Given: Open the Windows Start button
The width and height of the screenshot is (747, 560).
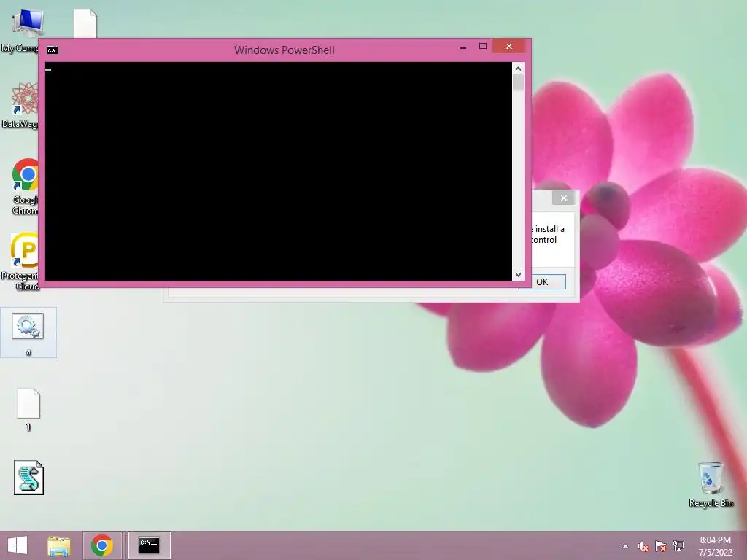Looking at the screenshot, I should click(18, 545).
